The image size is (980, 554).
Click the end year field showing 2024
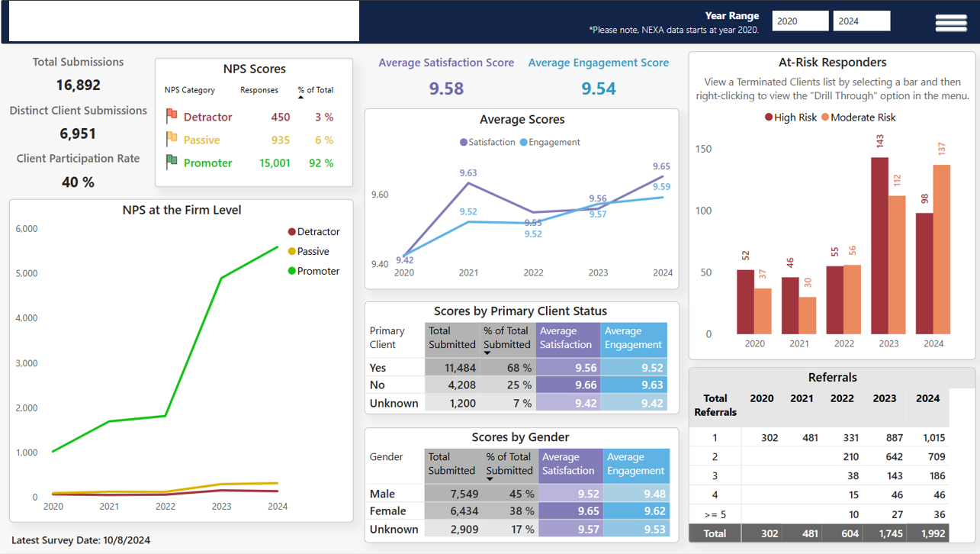[x=861, y=21]
